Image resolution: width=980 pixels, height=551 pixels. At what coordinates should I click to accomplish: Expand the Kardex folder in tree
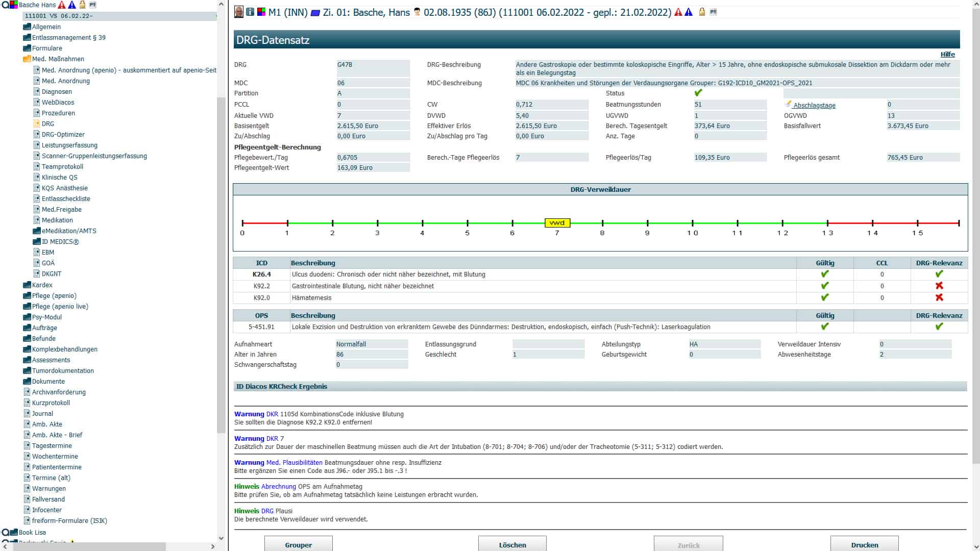[27, 285]
